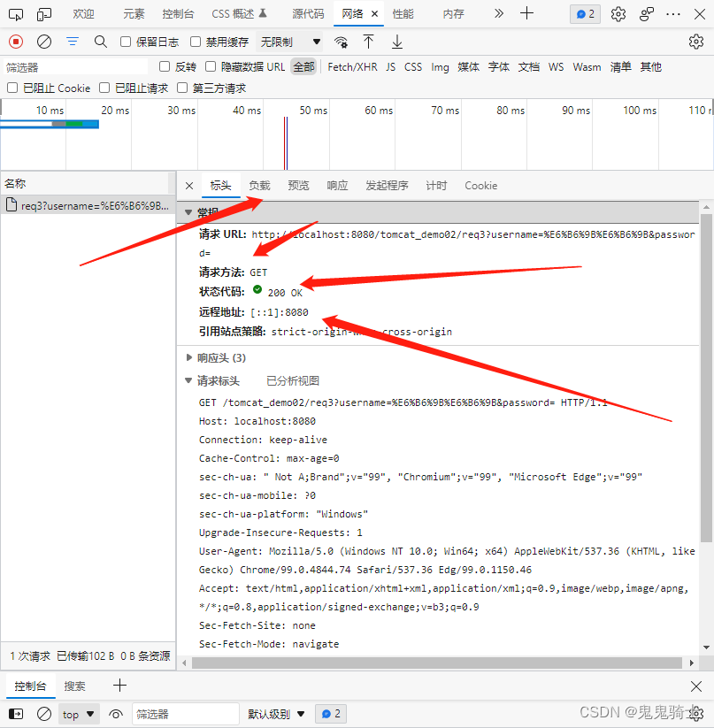Toggle device emulation icon

(43, 14)
